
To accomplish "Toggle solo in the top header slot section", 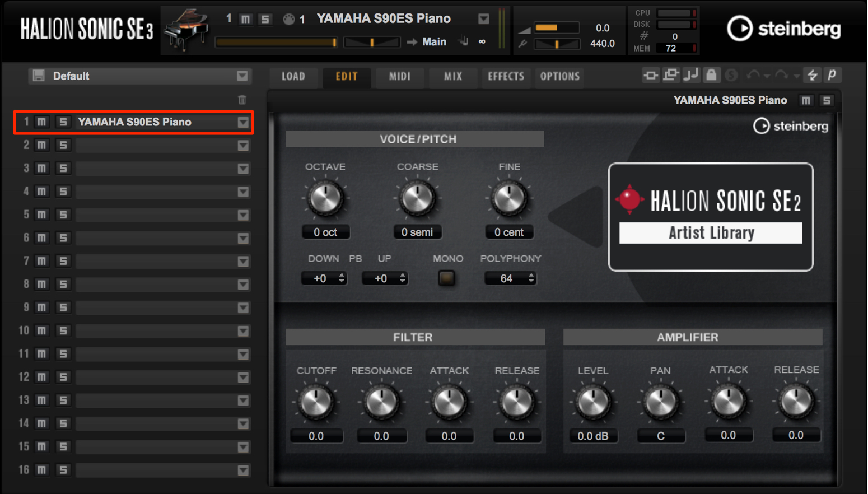I will [x=265, y=19].
